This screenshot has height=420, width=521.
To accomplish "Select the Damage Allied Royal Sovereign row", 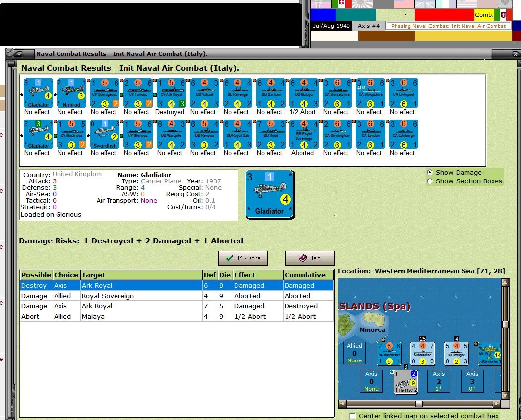I will [x=176, y=296].
